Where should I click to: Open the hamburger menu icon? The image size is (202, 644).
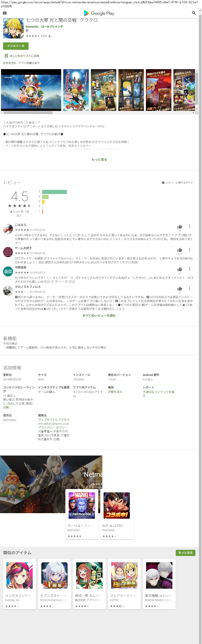coord(5,13)
